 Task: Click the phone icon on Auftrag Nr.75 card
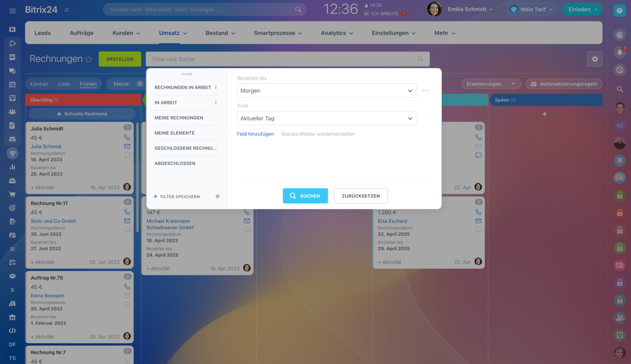coord(127,287)
